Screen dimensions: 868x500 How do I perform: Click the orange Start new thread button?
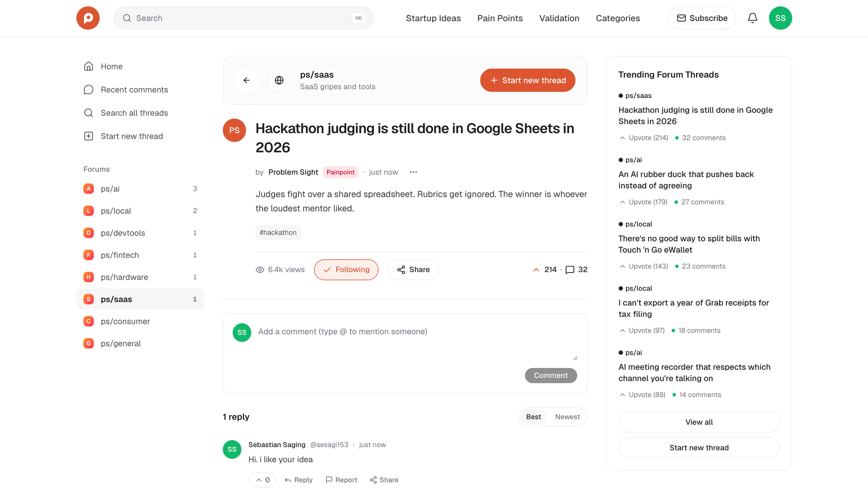(527, 80)
